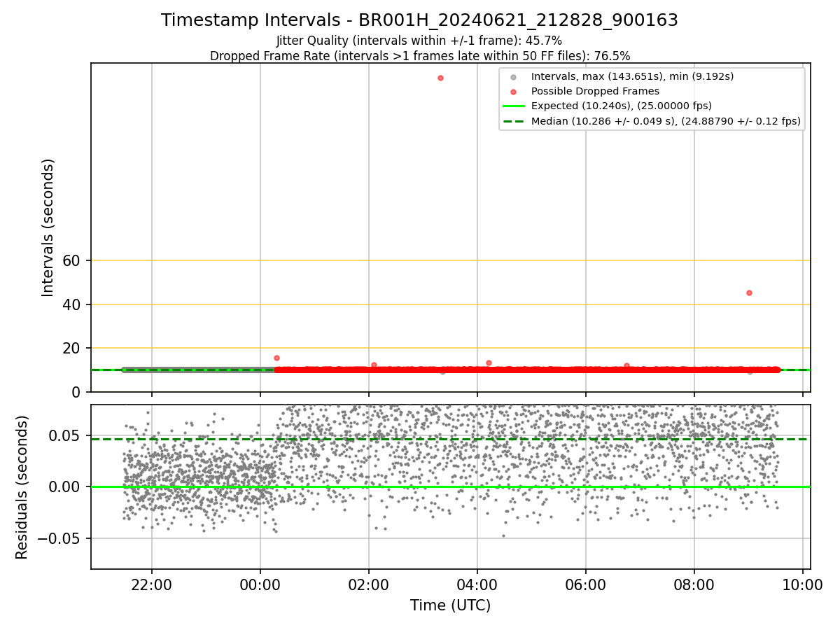Viewport: 840px width, 630px height.
Task: Click the legend entry 'Intervals, max (143.651s), min (9.192s)'
Action: point(632,76)
